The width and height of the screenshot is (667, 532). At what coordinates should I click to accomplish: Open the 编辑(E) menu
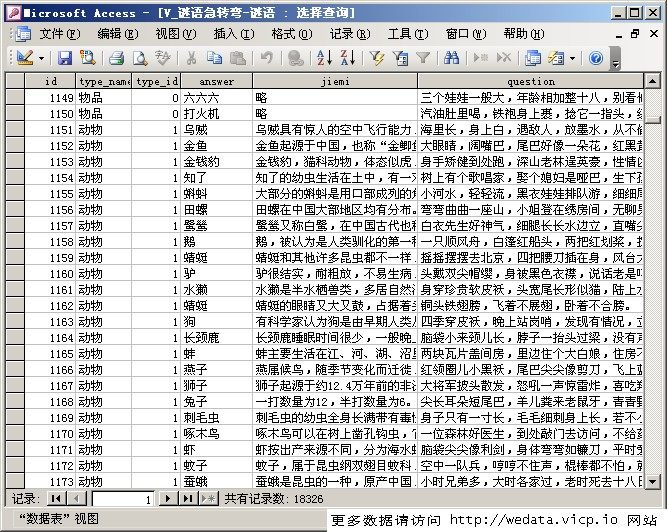tap(118, 34)
